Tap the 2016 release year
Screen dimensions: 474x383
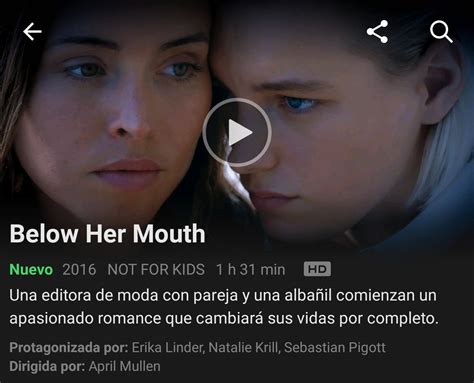tap(79, 269)
